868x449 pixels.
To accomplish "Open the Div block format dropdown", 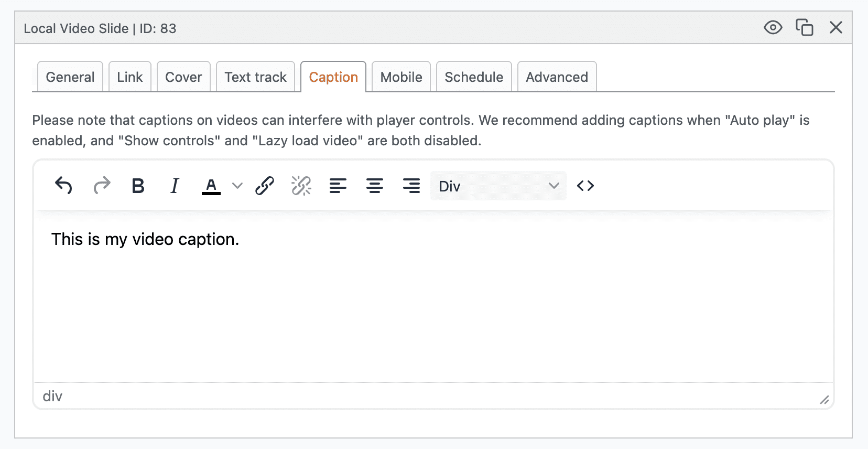I will (x=498, y=186).
